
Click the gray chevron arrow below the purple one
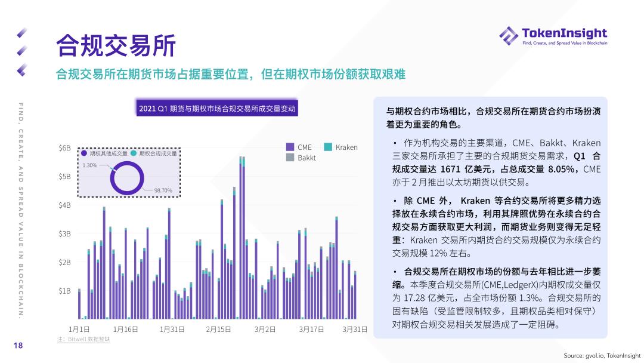coord(20,50)
